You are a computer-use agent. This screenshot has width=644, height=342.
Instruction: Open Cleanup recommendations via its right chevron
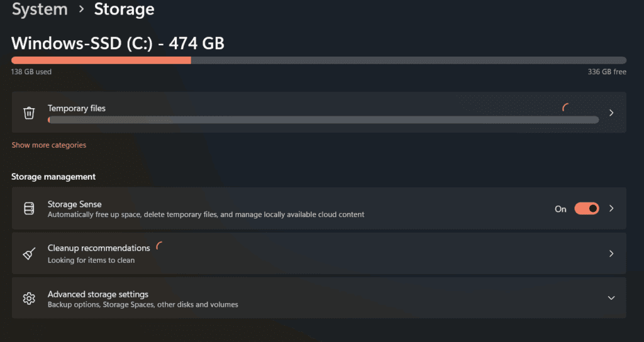point(611,253)
